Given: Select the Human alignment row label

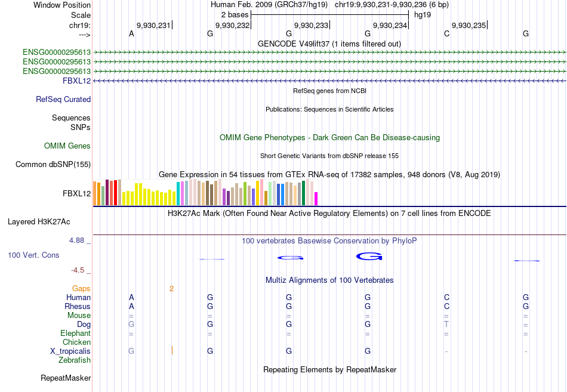Looking at the screenshot, I should click(78, 297).
